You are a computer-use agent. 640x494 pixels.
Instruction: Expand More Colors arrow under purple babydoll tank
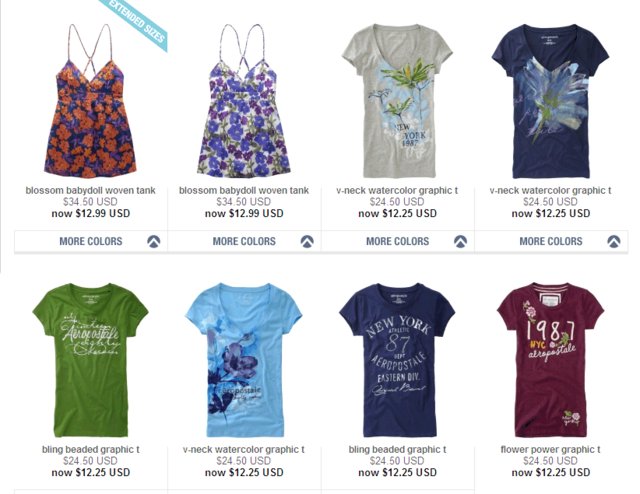click(307, 241)
